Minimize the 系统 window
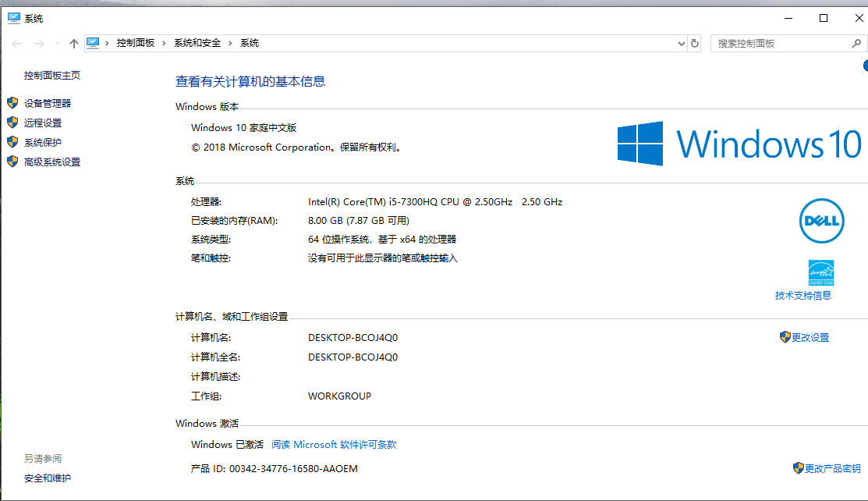The height and width of the screenshot is (501, 868). [788, 18]
